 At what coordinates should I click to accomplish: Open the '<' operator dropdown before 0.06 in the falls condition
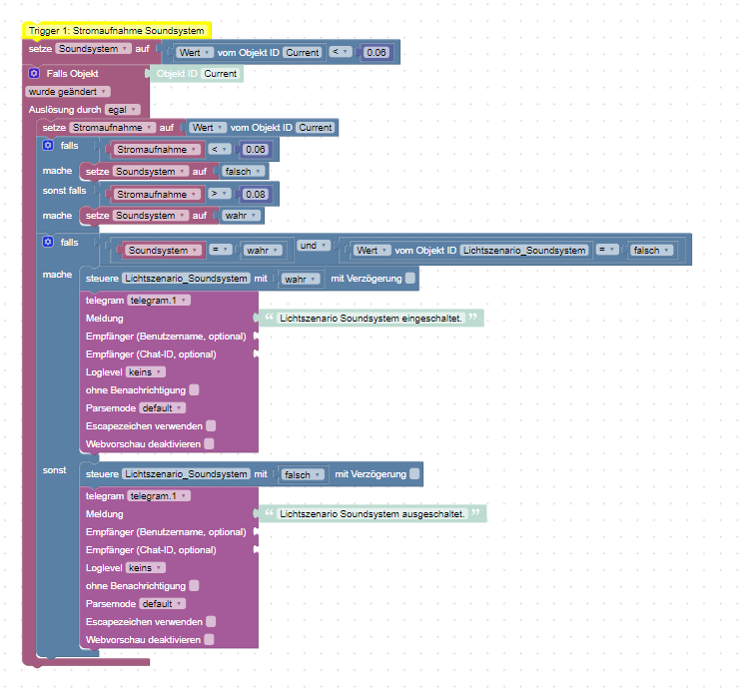point(219,150)
